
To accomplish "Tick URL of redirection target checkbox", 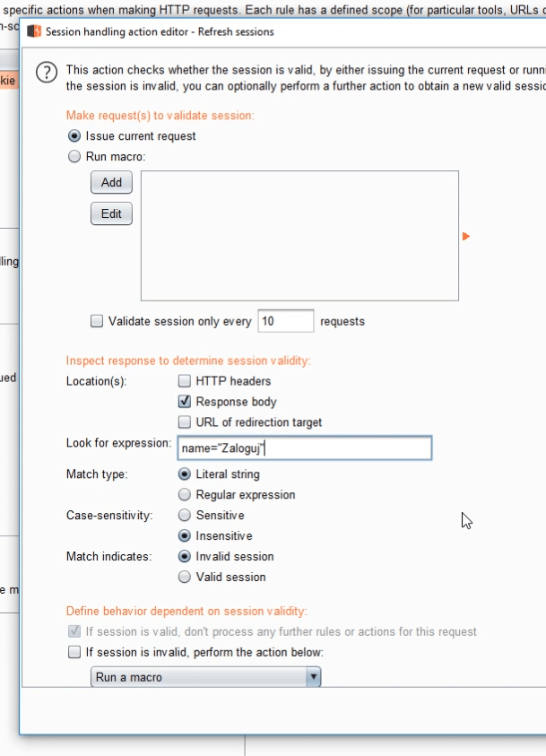I will [185, 421].
